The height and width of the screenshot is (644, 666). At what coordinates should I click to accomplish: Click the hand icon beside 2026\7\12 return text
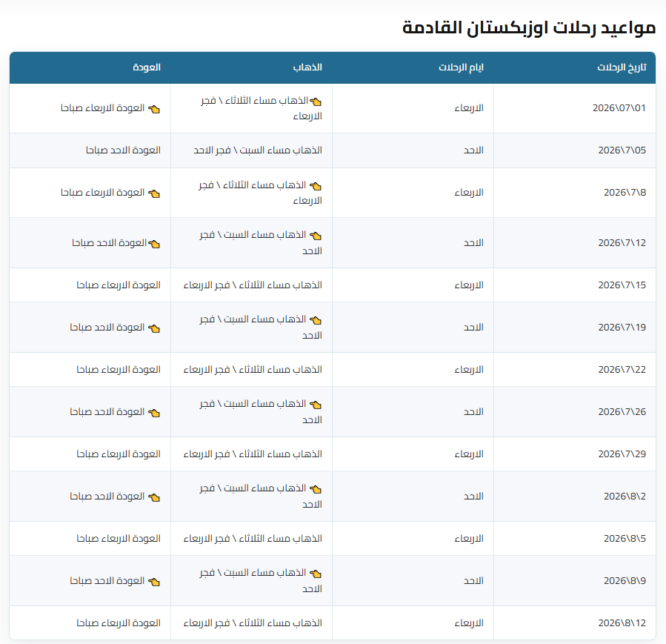[x=154, y=244]
